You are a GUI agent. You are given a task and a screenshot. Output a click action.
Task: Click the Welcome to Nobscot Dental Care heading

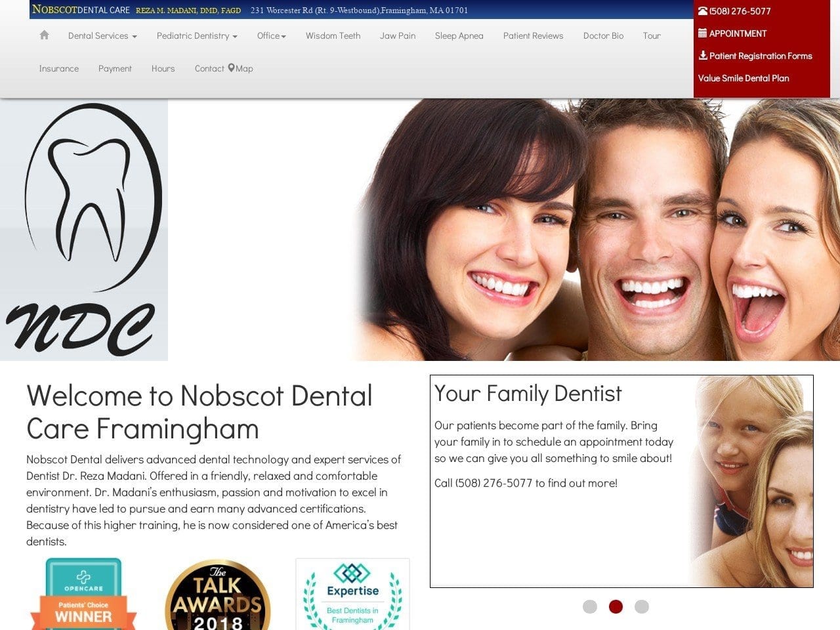coord(199,412)
